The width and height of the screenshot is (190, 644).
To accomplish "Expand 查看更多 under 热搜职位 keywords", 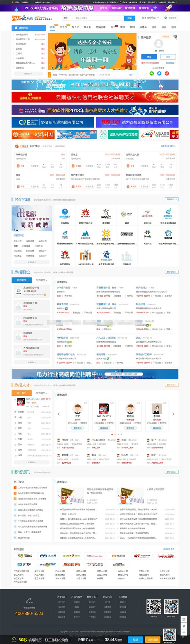I will coord(32,262).
